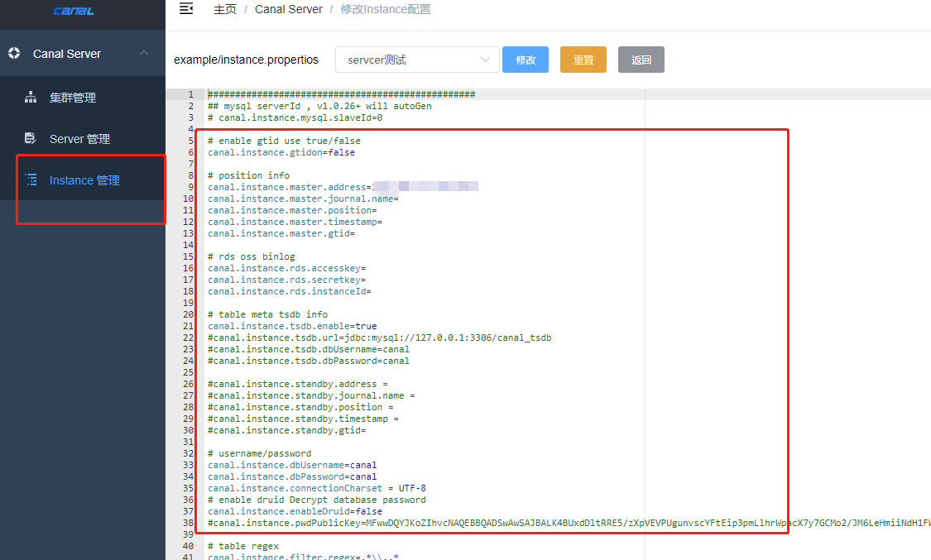Click the 返回 button
This screenshot has height=560, width=931.
tap(641, 60)
